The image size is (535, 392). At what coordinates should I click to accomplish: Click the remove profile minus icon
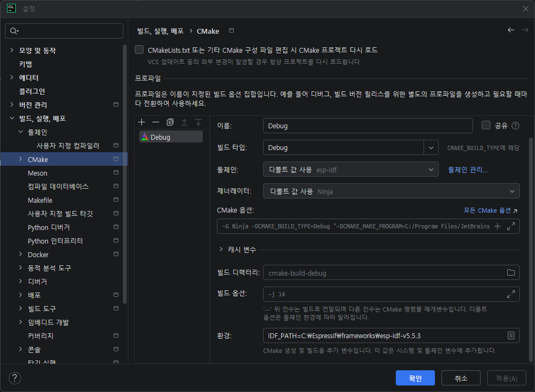click(x=156, y=122)
